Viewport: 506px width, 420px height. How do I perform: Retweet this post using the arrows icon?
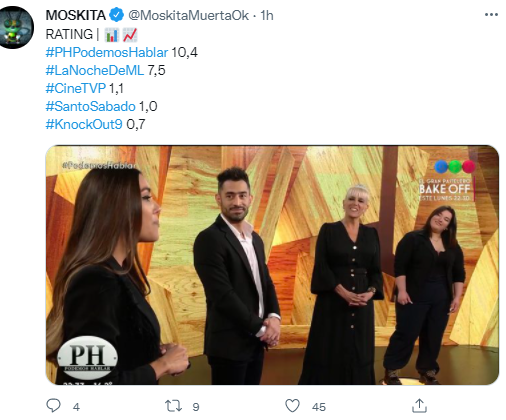[x=173, y=406]
